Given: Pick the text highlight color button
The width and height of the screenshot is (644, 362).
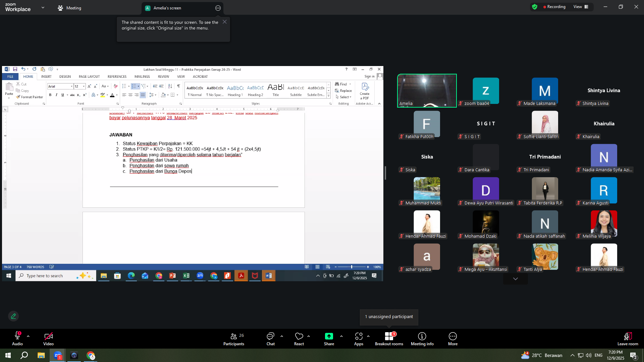Looking at the screenshot, I should [x=103, y=95].
